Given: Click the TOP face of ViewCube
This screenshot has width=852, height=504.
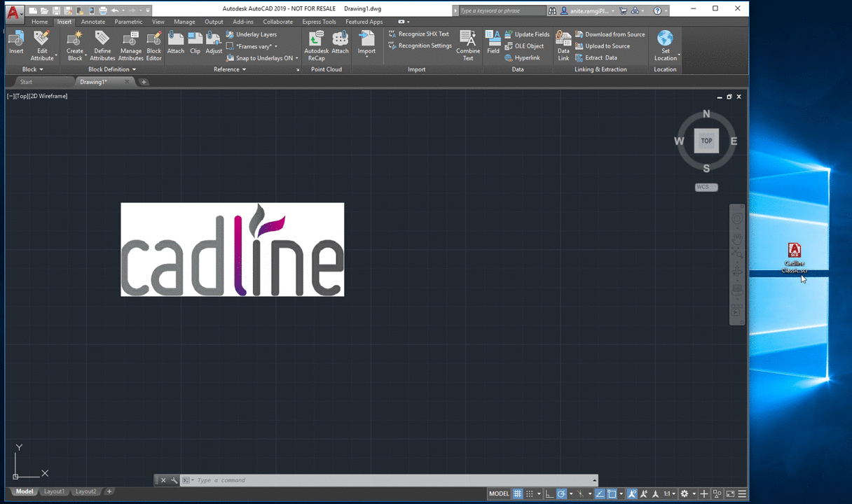Looking at the screenshot, I should [x=706, y=141].
